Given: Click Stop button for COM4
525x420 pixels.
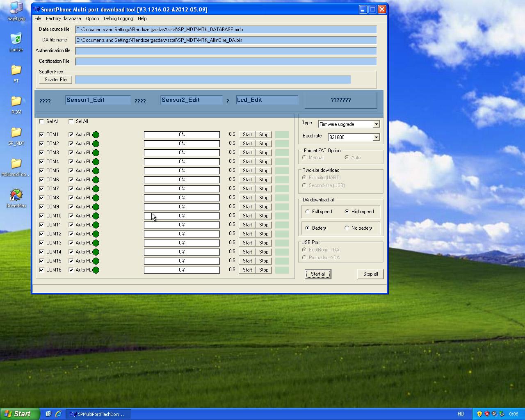Looking at the screenshot, I should click(x=264, y=162).
